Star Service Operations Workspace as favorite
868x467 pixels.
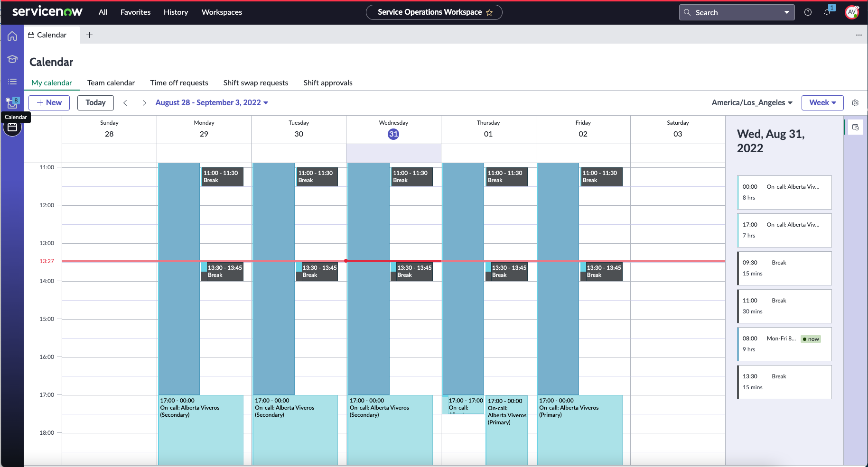coord(489,12)
